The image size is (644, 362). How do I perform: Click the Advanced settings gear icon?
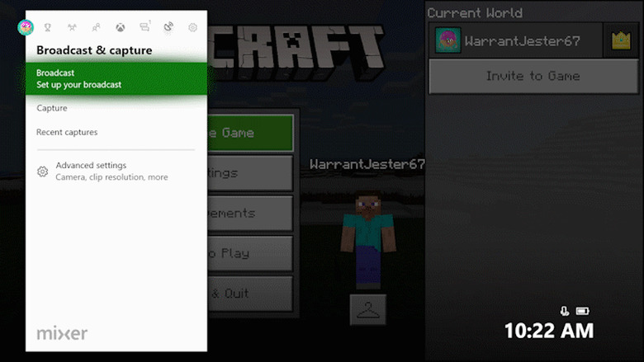[42, 172]
